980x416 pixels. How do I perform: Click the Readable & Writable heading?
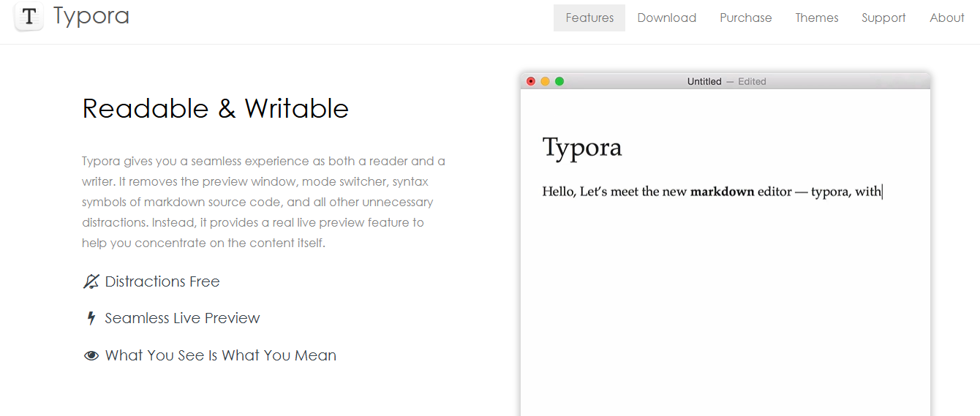(x=216, y=108)
